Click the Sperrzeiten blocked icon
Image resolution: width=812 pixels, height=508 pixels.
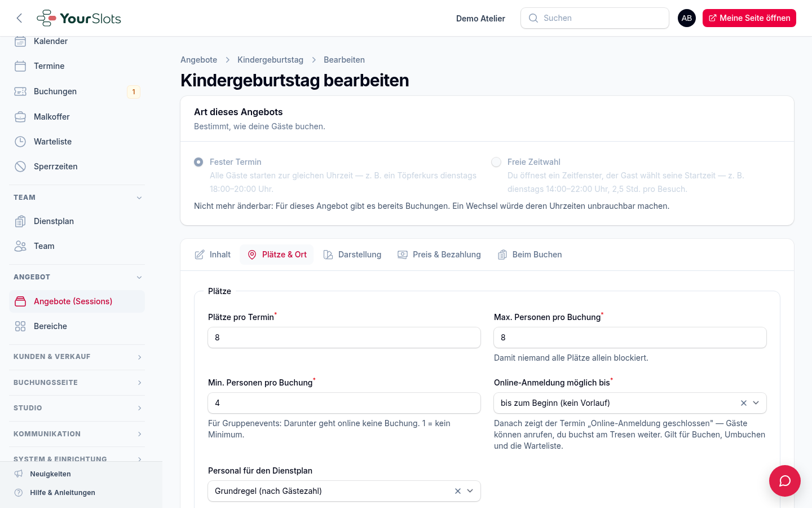(20, 167)
